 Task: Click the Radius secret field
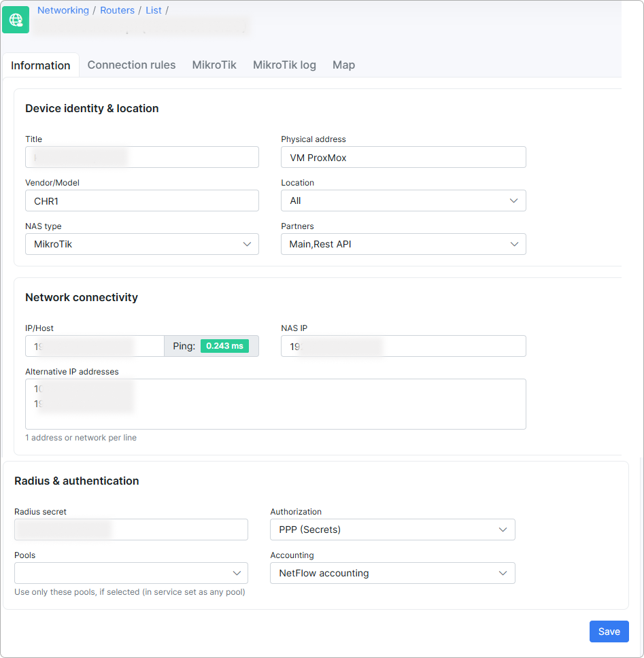click(131, 530)
